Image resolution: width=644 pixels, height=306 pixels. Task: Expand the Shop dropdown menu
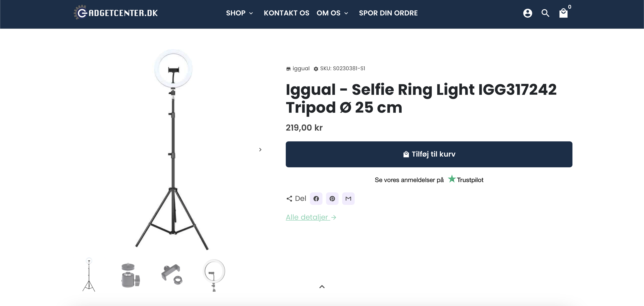click(x=239, y=13)
